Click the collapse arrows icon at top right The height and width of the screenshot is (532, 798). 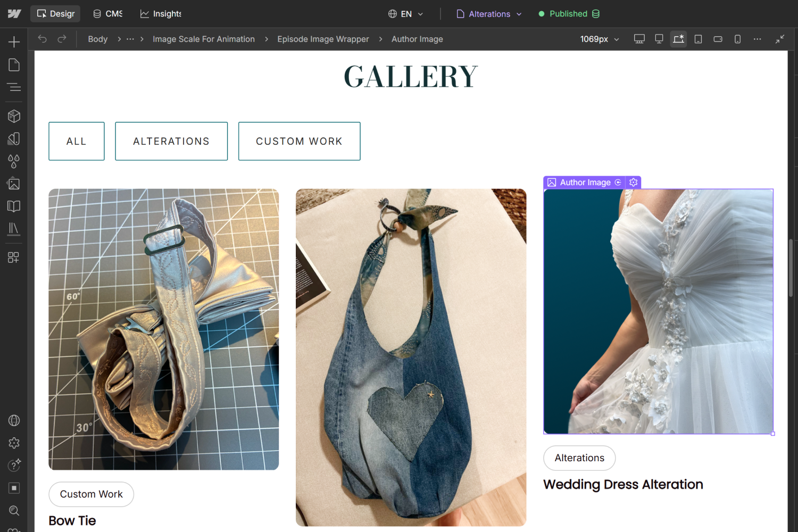click(x=780, y=39)
